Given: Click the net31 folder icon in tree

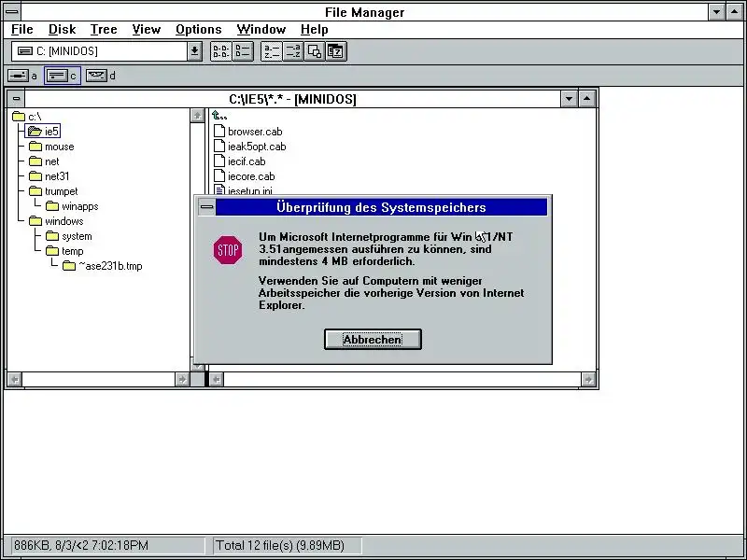Looking at the screenshot, I should tap(35, 176).
